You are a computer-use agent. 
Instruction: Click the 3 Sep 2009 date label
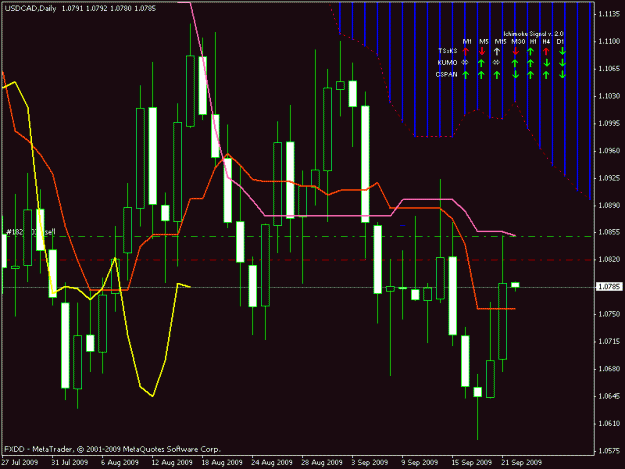point(369,462)
